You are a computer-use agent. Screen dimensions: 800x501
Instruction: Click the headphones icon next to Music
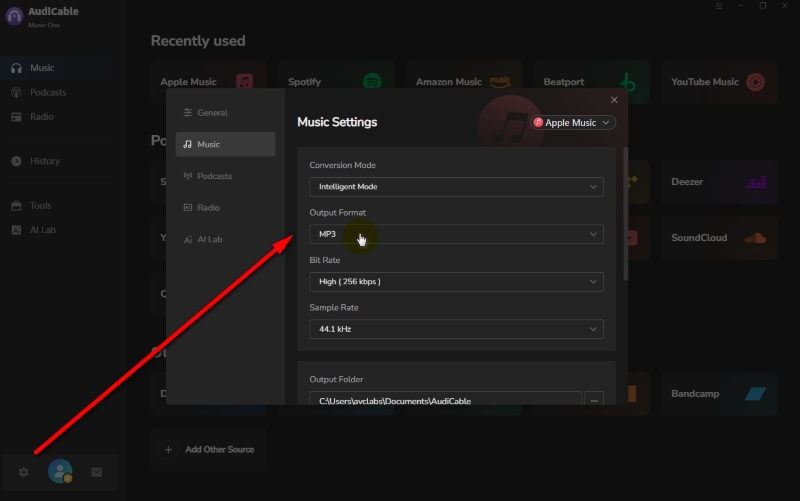[x=16, y=68]
